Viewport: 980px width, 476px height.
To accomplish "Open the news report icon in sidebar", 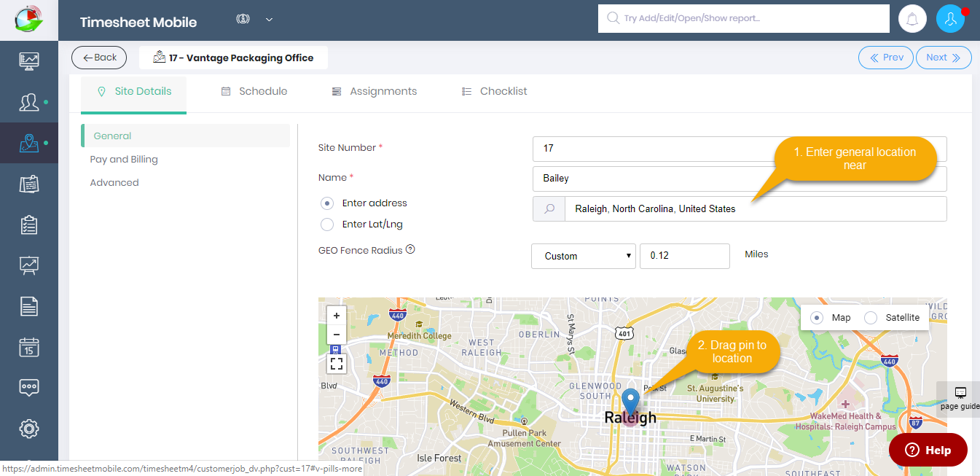I will (29, 184).
